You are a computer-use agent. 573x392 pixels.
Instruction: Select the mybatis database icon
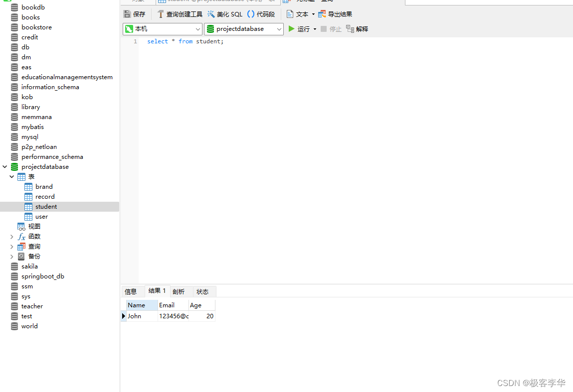[x=14, y=127]
